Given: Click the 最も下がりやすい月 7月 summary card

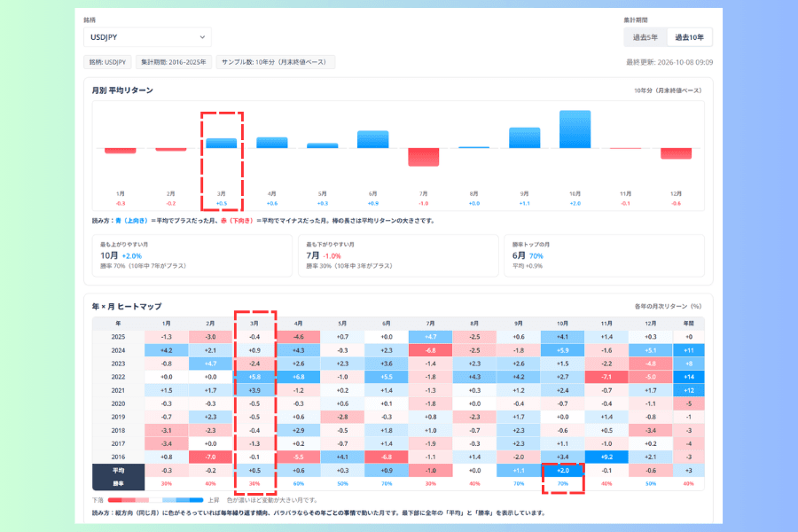Looking at the screenshot, I should click(x=398, y=255).
